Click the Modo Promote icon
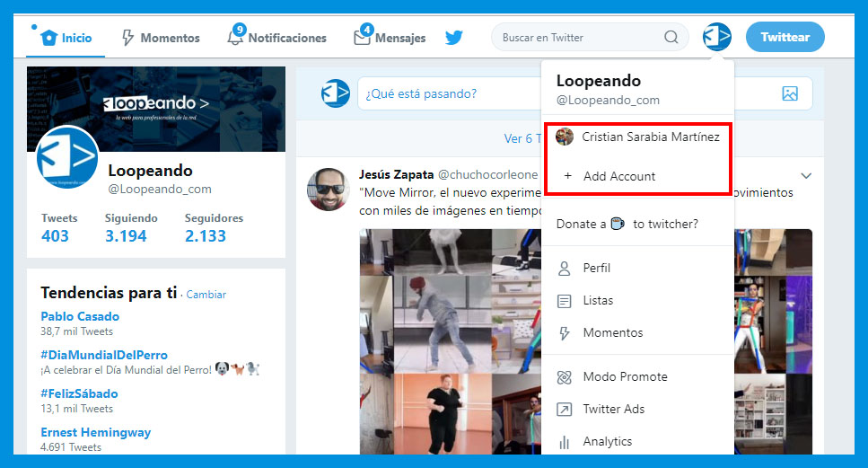Screen dimensions: 868x468 pos(564,377)
